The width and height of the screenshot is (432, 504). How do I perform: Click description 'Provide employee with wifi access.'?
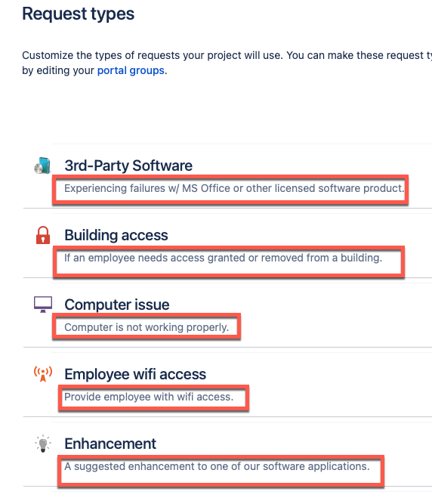(149, 397)
